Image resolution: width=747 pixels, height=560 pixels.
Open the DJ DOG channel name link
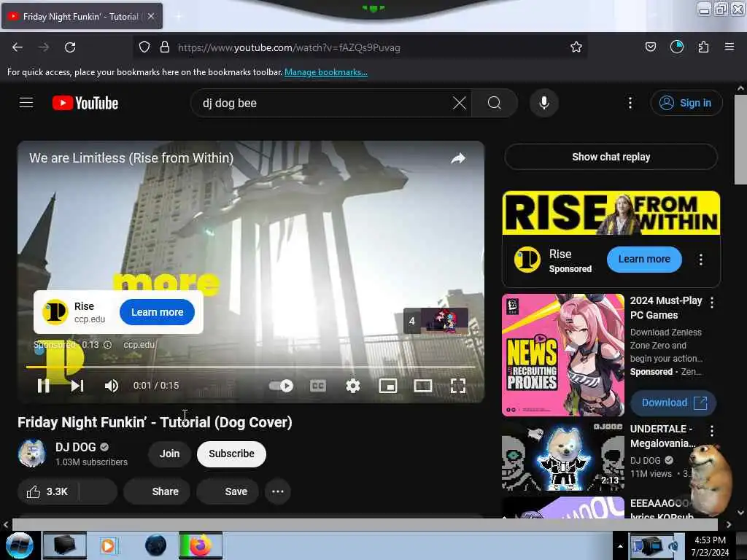point(75,448)
